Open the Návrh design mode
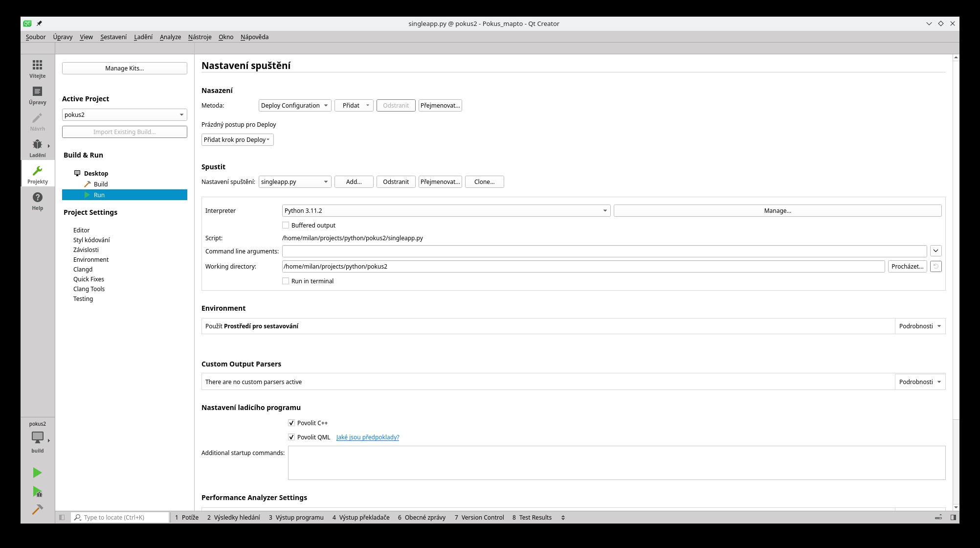The image size is (980, 548). click(x=37, y=122)
